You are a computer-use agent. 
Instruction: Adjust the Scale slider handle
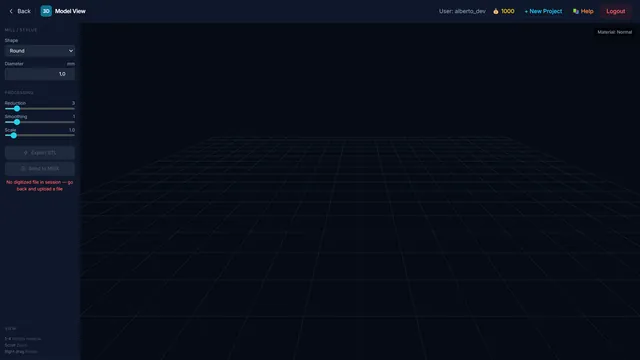[13, 136]
